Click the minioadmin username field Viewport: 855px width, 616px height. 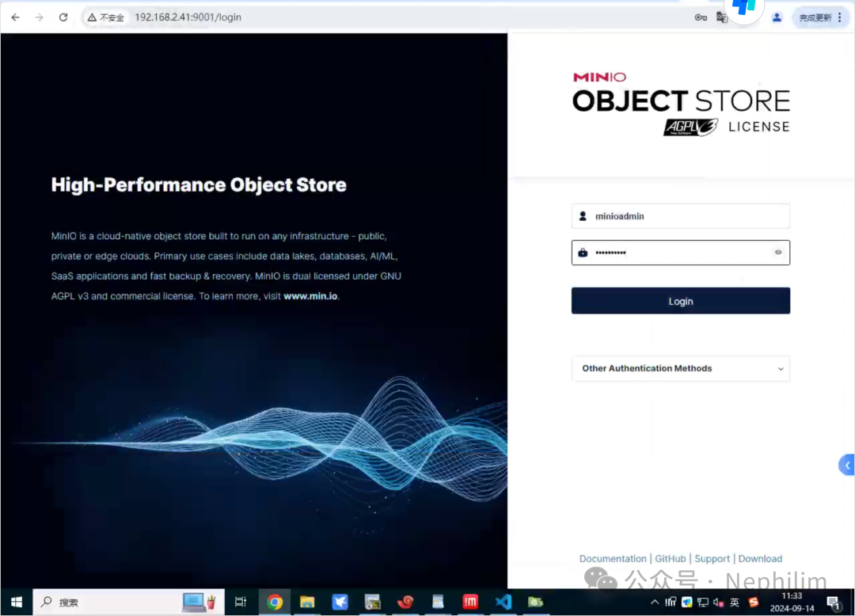[x=681, y=216]
